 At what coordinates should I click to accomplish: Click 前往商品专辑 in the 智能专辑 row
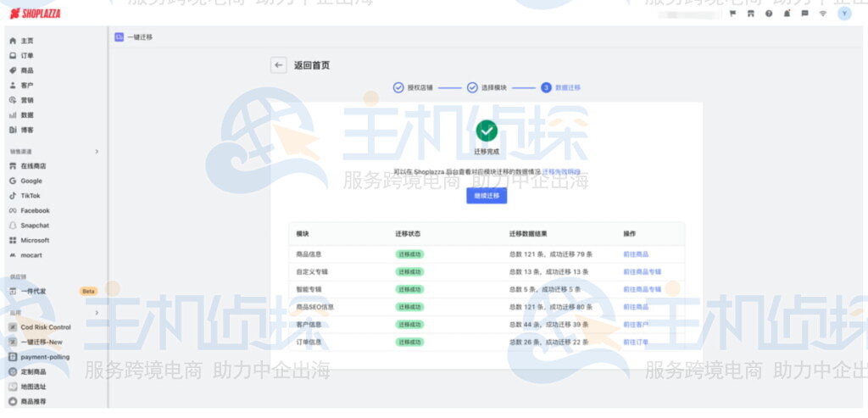coord(643,290)
